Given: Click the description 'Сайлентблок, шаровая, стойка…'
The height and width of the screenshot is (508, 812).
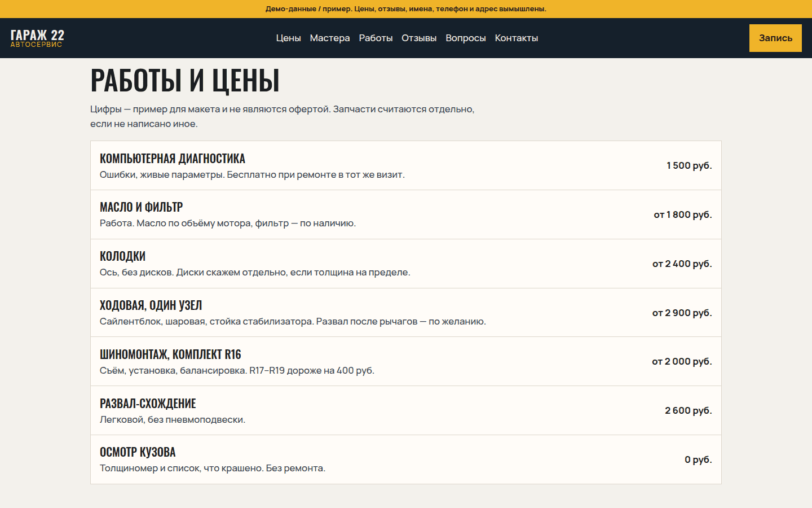Looking at the screenshot, I should click(x=293, y=321).
